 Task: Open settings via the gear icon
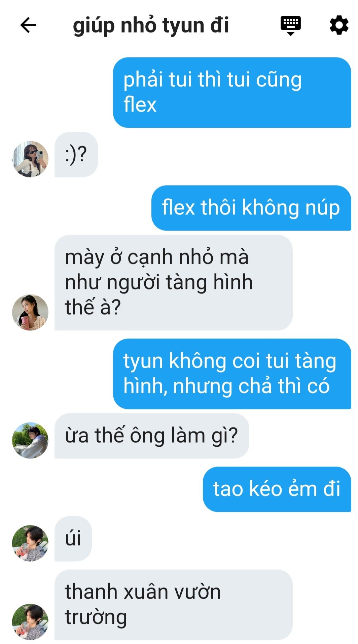(339, 25)
